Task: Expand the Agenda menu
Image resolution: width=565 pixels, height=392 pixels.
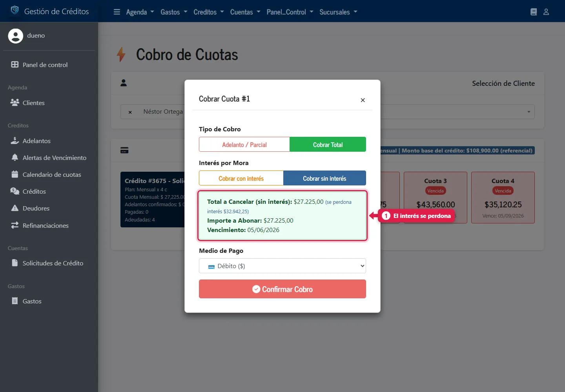Action: (140, 12)
